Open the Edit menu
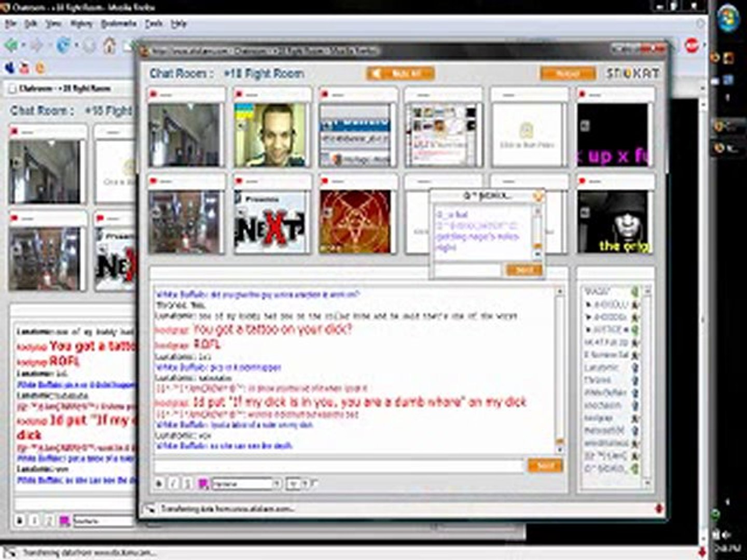747x560 pixels. pos(31,24)
